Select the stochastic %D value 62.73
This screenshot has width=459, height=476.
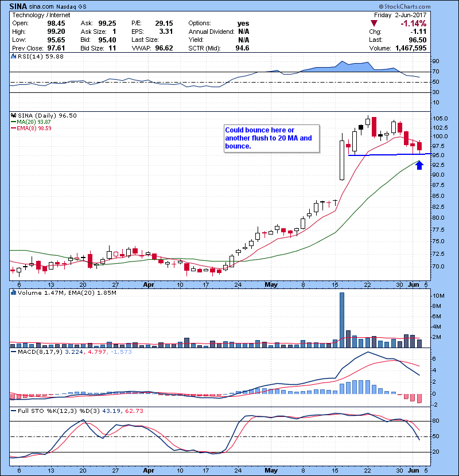134,411
